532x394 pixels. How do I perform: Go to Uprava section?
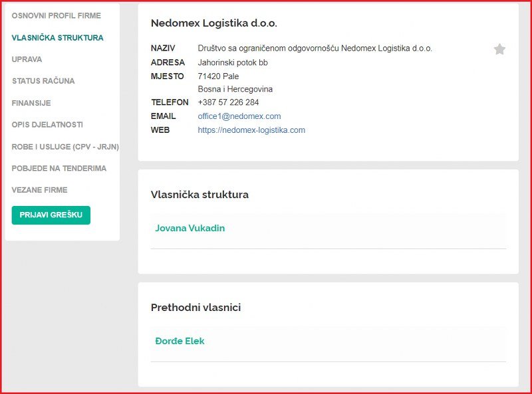coord(27,59)
